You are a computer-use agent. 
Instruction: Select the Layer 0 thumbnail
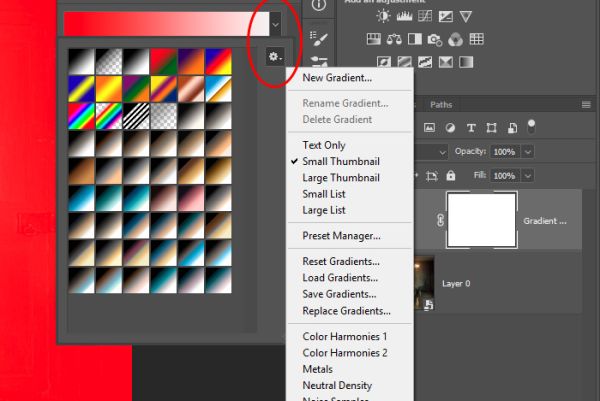point(424,284)
